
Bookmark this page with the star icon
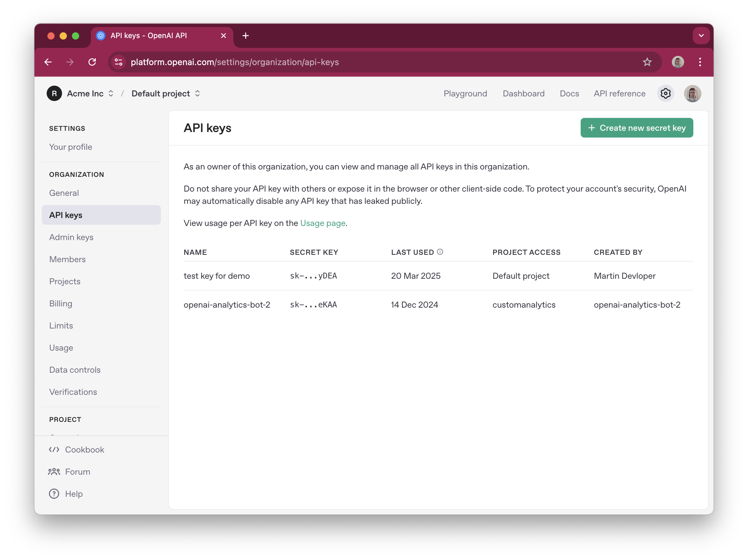(x=647, y=62)
